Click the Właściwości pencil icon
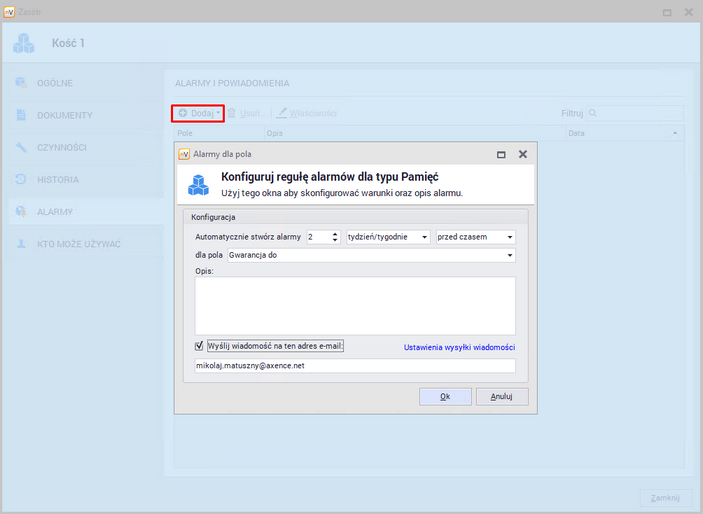 283,113
